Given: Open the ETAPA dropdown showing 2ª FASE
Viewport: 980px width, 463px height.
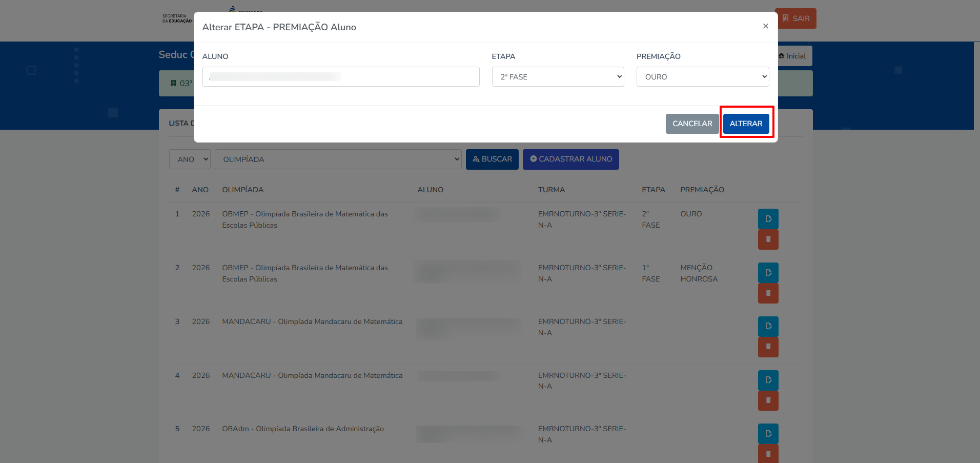Looking at the screenshot, I should coord(558,77).
